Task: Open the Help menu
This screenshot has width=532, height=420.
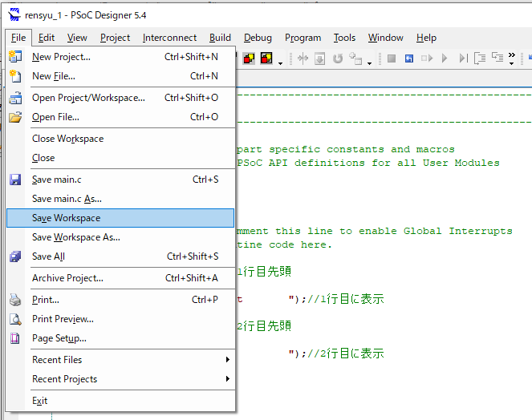Action: (426, 38)
